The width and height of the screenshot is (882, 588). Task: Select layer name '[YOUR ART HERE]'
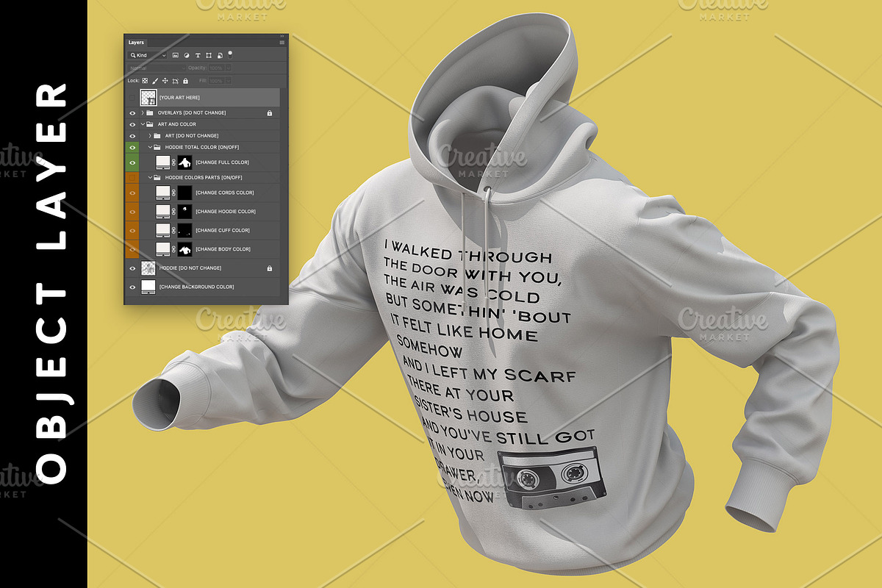(x=179, y=97)
